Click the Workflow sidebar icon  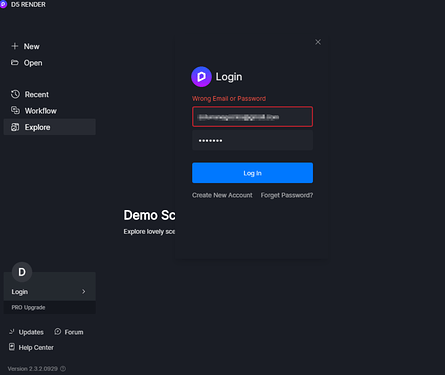15,110
